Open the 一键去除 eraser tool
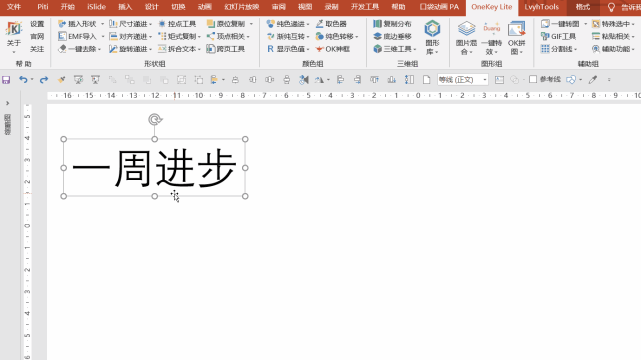This screenshot has width=641, height=360. (79, 49)
